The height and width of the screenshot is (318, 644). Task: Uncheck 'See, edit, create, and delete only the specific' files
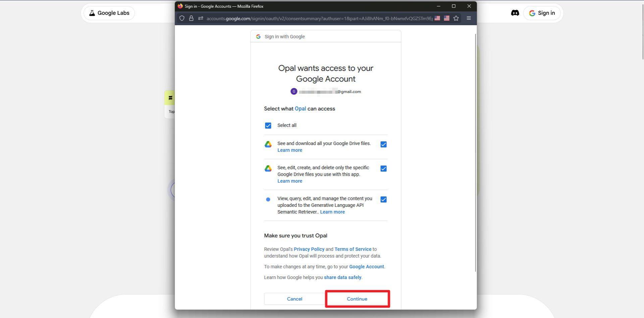click(383, 169)
